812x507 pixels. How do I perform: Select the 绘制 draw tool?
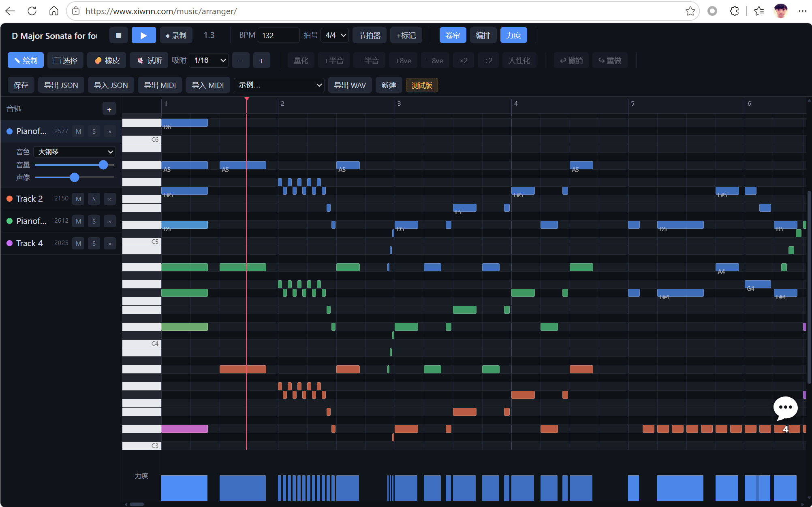tap(26, 60)
